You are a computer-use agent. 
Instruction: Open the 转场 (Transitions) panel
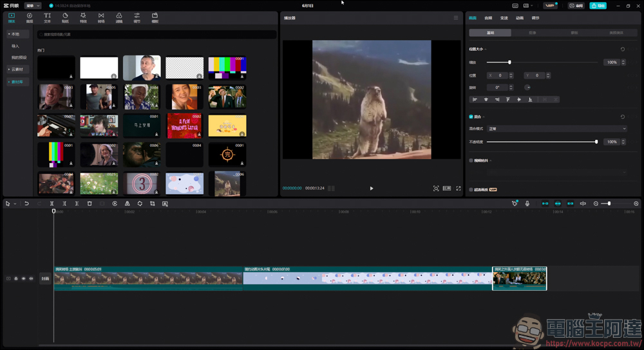pos(101,17)
